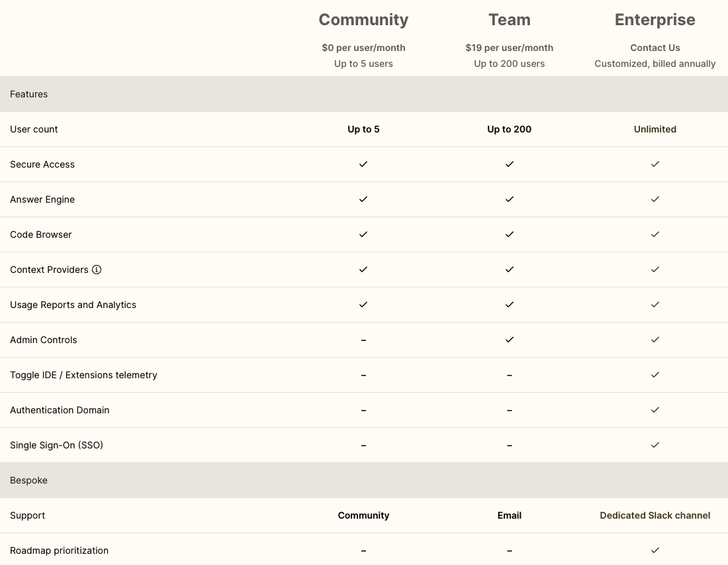Click the Features section header
The width and height of the screenshot is (728, 565).
[x=364, y=94]
